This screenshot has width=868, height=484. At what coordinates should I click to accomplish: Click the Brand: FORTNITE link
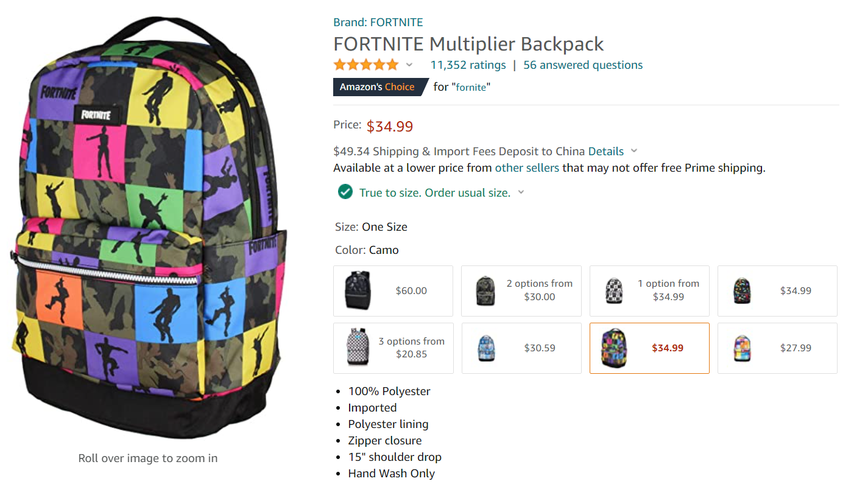pyautogui.click(x=378, y=23)
